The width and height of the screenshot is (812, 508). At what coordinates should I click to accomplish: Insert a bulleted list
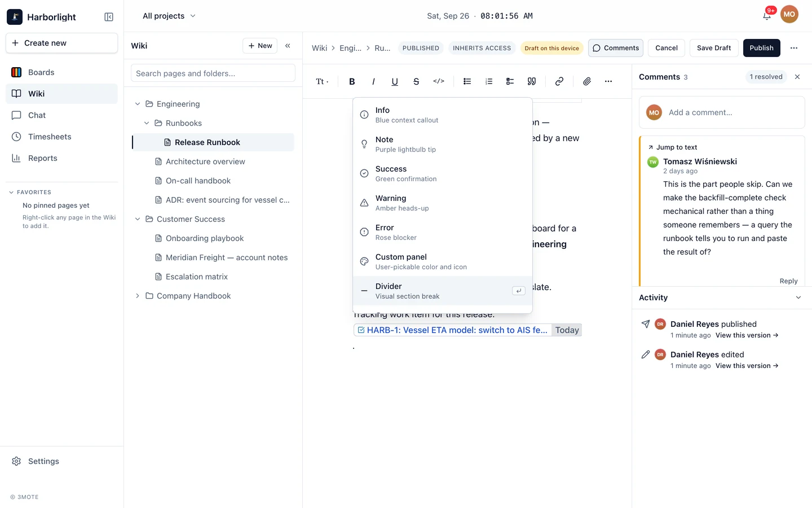pos(467,81)
